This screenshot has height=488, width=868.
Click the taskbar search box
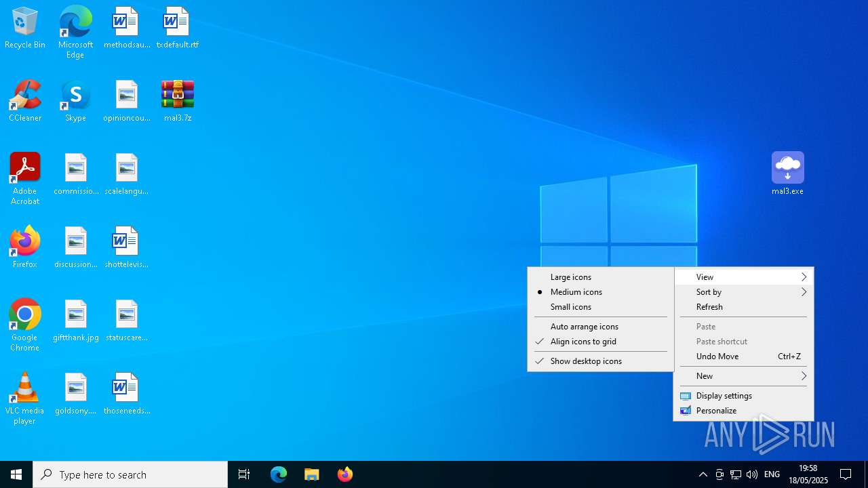point(130,474)
